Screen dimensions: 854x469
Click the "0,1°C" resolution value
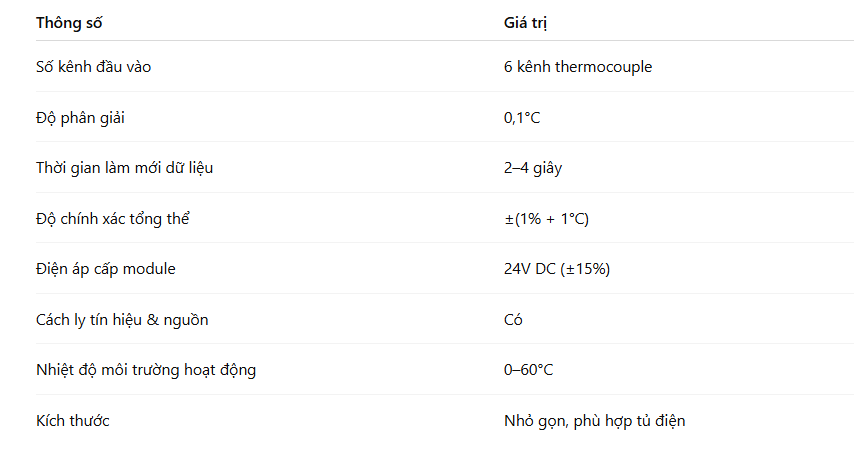tap(522, 118)
